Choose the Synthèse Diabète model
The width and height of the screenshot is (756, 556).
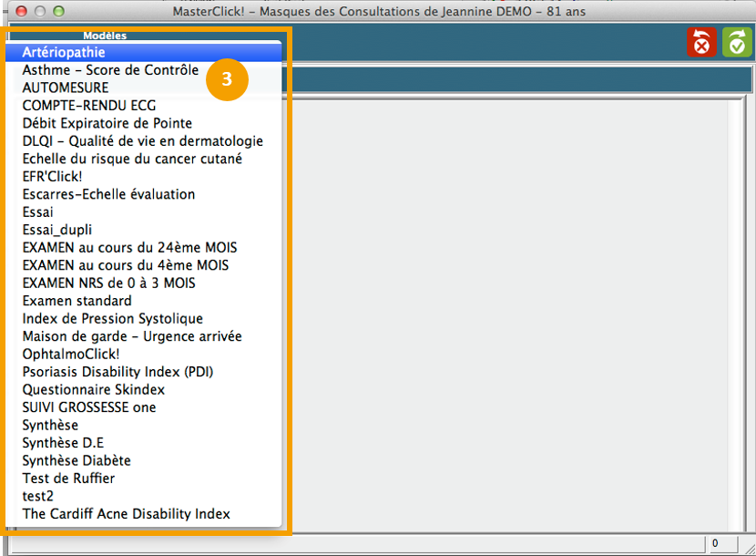tap(77, 460)
